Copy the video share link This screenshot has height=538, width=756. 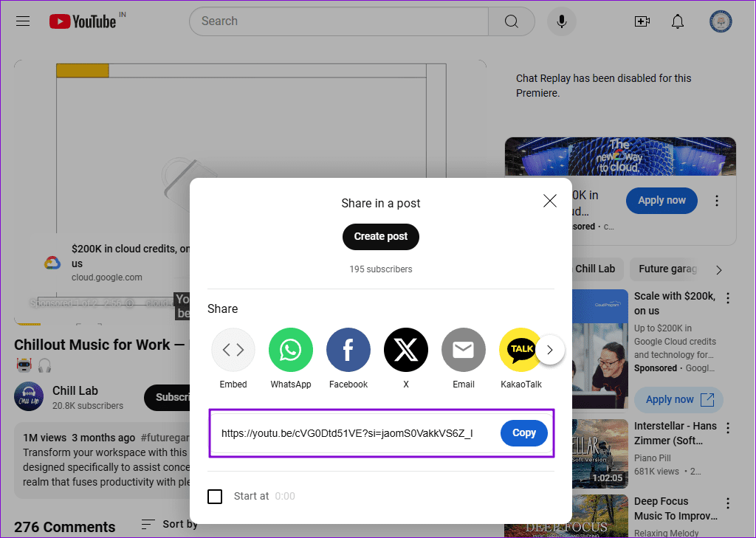(x=523, y=433)
